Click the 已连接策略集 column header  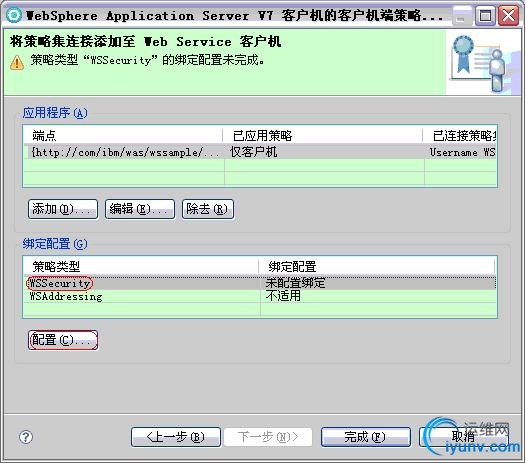pos(460,136)
